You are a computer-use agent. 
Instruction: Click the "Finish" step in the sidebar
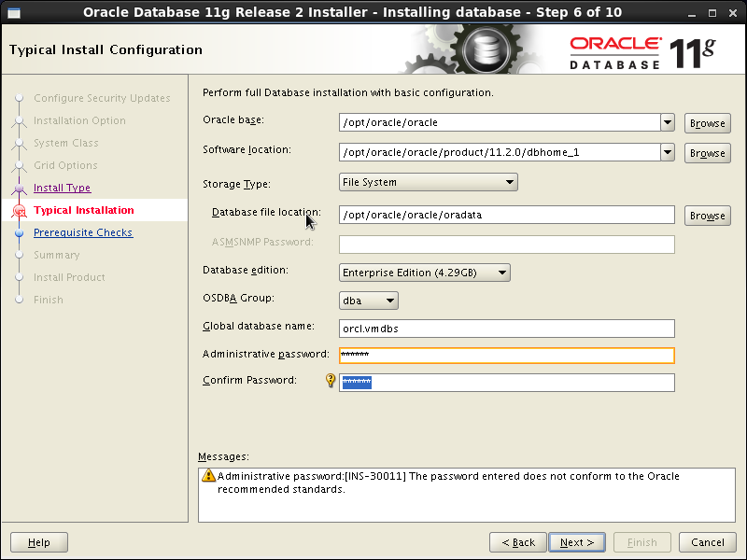[x=49, y=300]
